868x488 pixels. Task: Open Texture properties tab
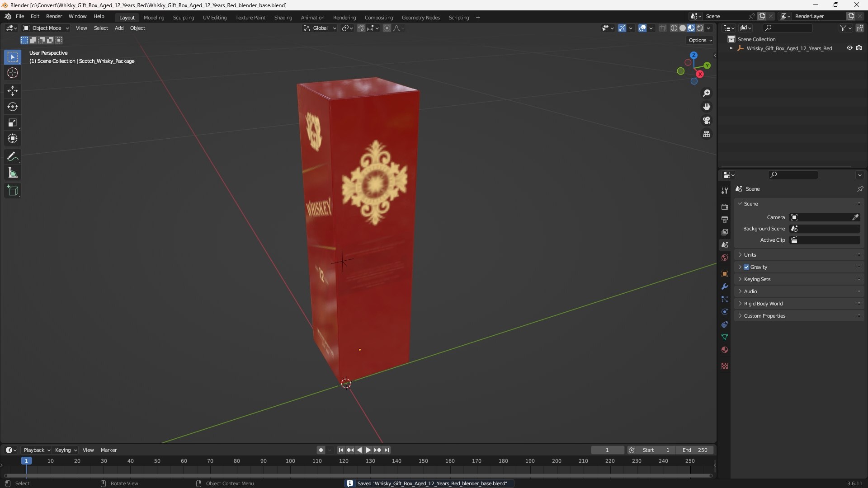pyautogui.click(x=725, y=366)
